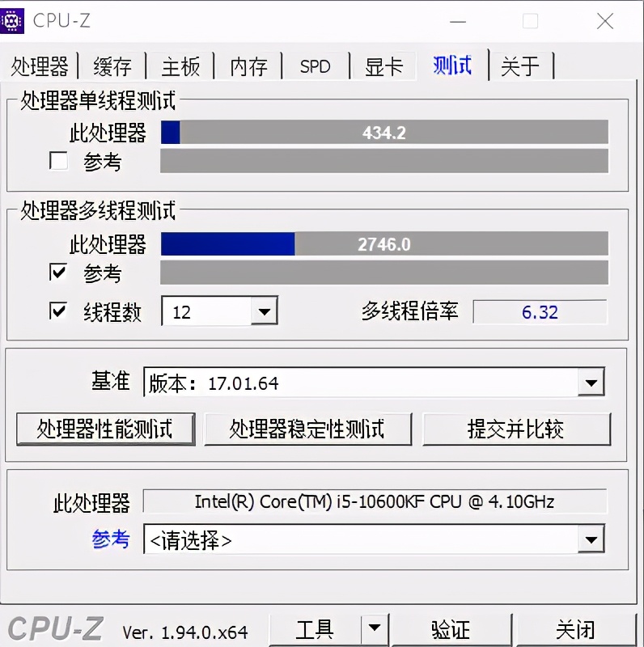Click the Ver. 1.94.0.x64 version text

click(185, 632)
